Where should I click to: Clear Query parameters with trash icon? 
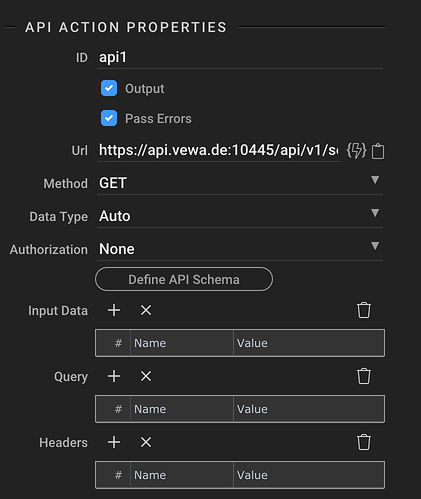[x=364, y=376]
